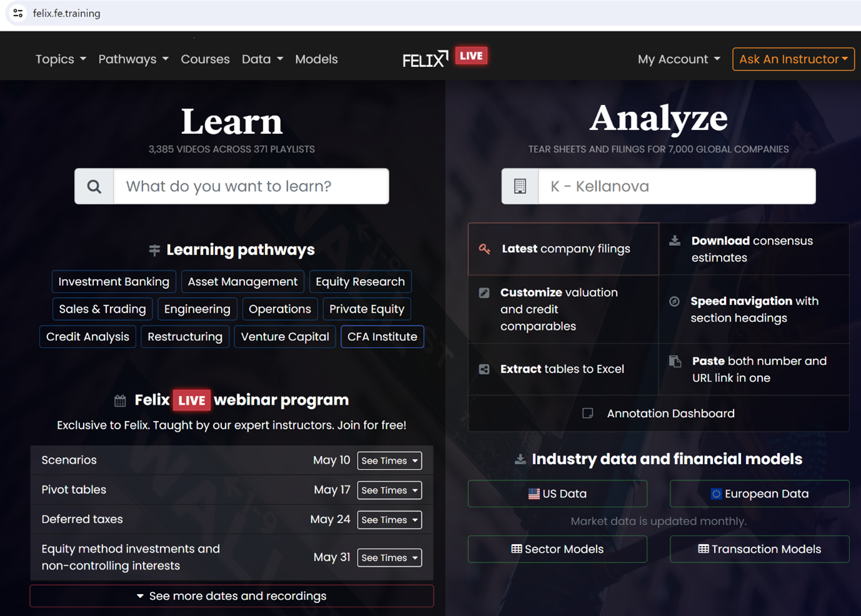The width and height of the screenshot is (861, 616).
Task: Click the building icon beside the company search
Action: click(520, 186)
